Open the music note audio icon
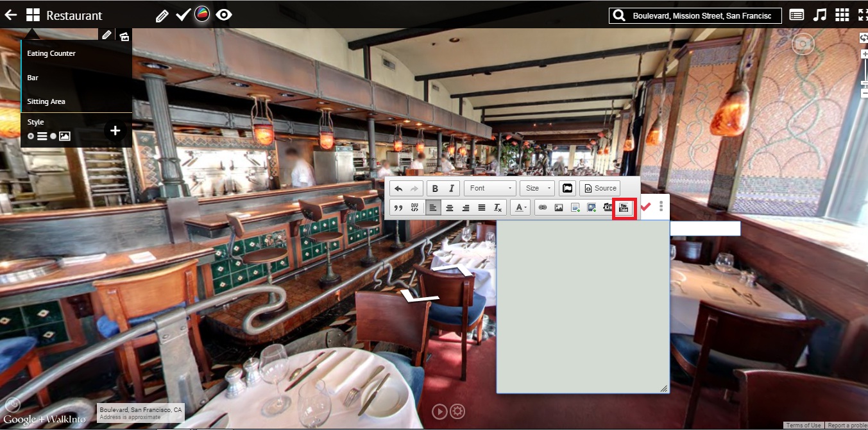The image size is (868, 430). [x=819, y=15]
